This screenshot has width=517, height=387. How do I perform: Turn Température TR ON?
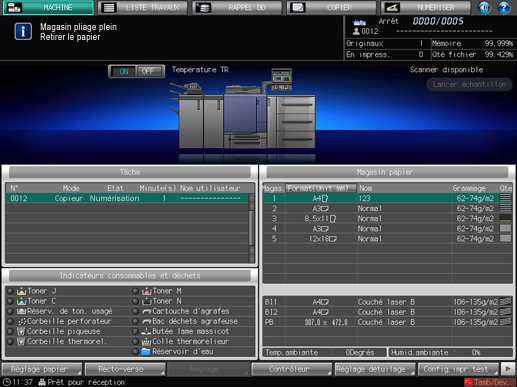(123, 71)
